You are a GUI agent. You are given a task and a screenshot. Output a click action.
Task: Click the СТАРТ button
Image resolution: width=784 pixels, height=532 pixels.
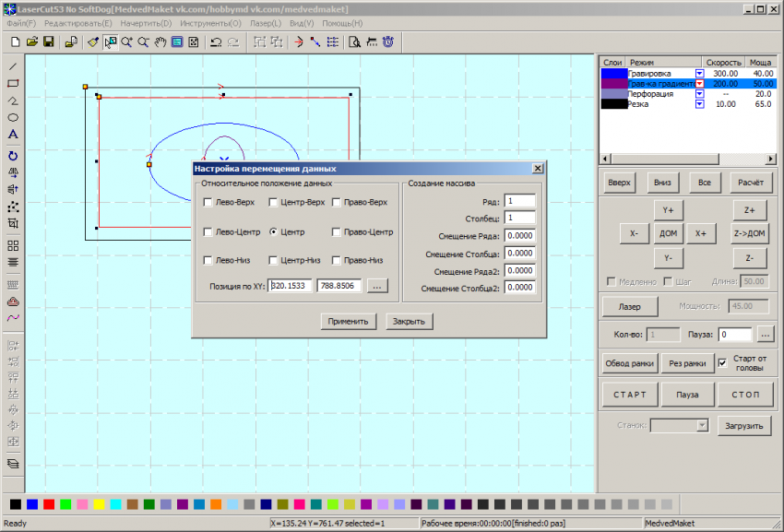pyautogui.click(x=630, y=395)
